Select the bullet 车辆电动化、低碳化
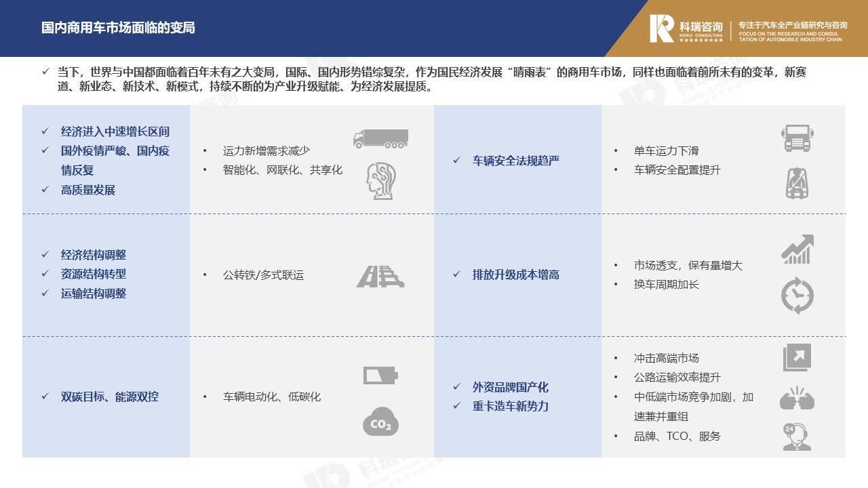Viewport: 868px width, 488px height. 272,396
